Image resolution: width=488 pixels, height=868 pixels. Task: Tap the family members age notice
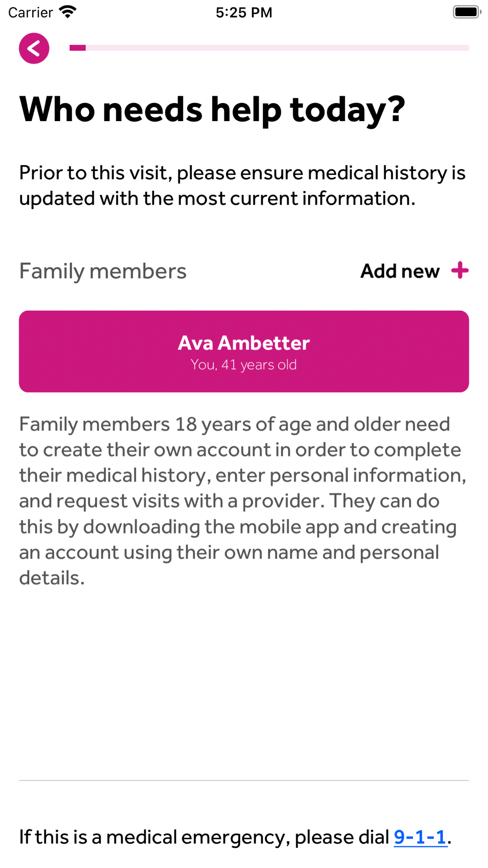243,501
